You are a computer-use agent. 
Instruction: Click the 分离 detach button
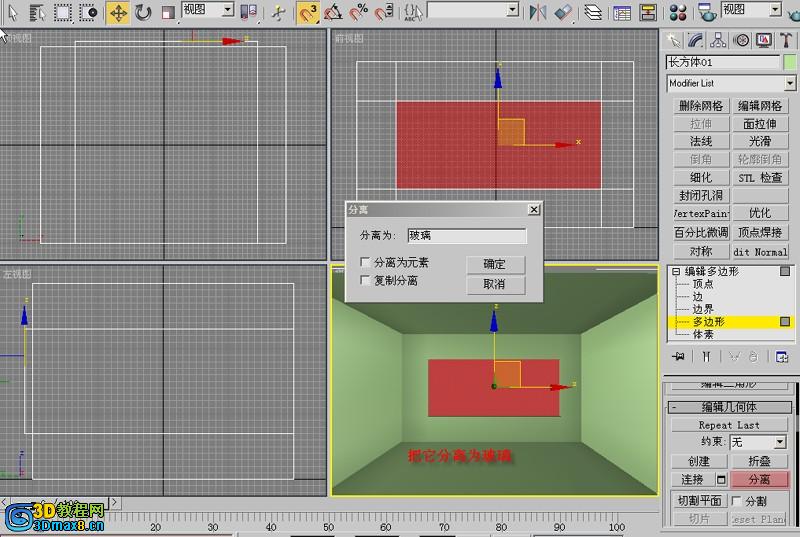tap(759, 479)
